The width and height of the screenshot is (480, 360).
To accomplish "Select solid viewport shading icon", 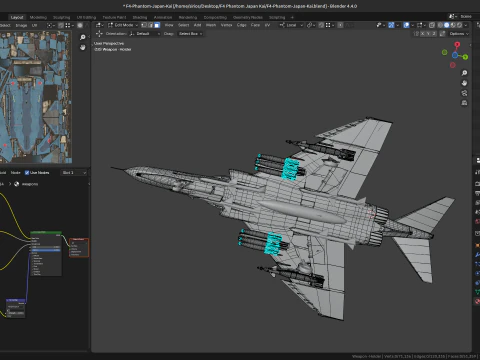I will (447, 25).
